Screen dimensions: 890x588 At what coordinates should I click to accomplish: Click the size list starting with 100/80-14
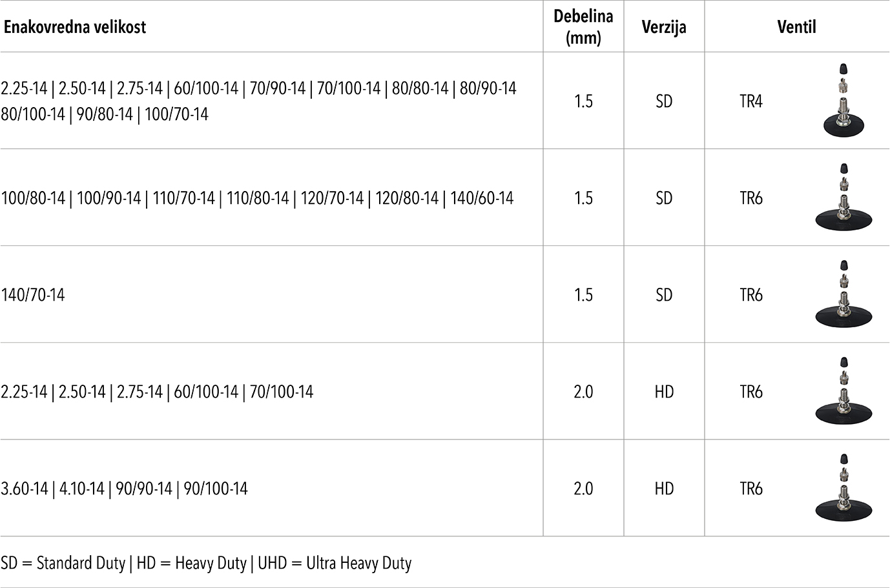coord(257,198)
